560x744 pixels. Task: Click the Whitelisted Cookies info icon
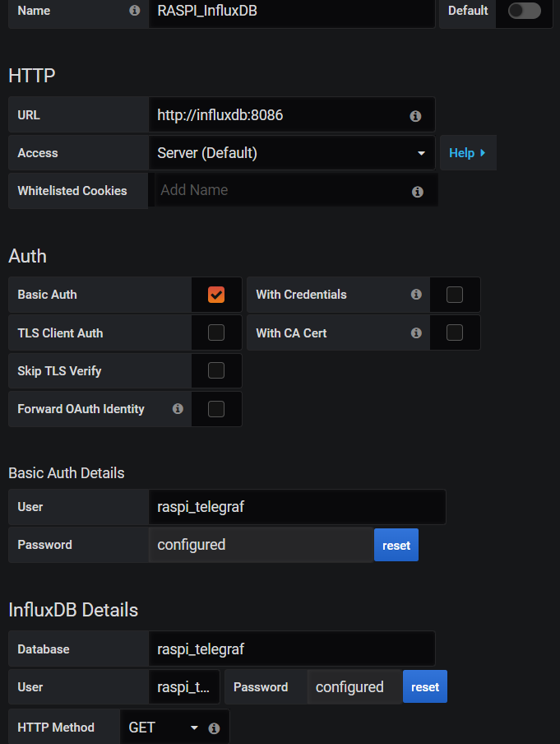click(418, 192)
